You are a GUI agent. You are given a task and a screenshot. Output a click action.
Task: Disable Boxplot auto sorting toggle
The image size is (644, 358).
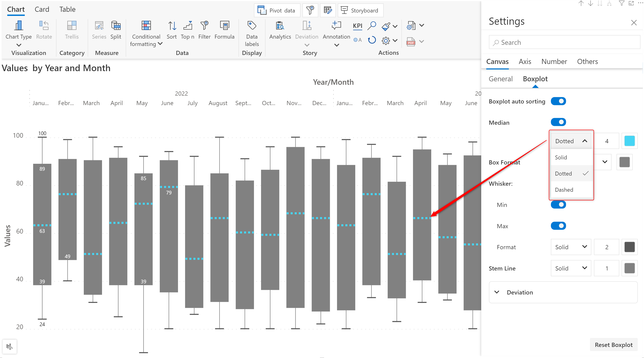(x=558, y=101)
